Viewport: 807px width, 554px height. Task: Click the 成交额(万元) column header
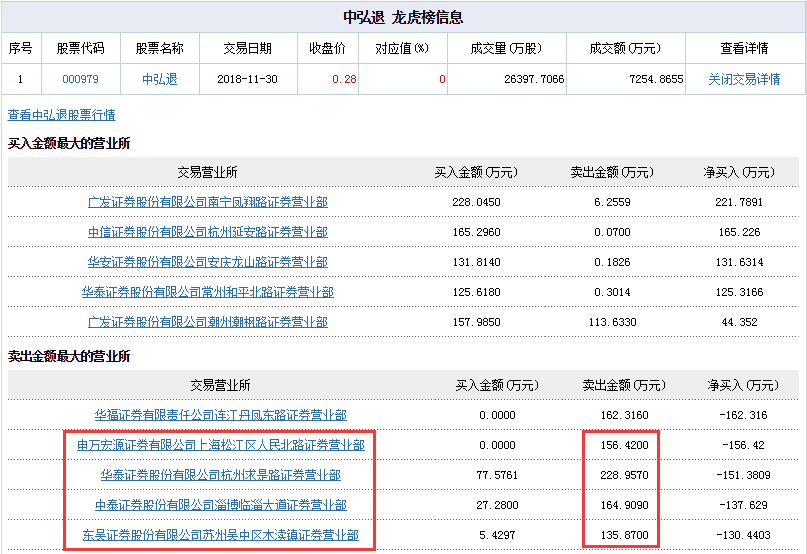coord(624,48)
